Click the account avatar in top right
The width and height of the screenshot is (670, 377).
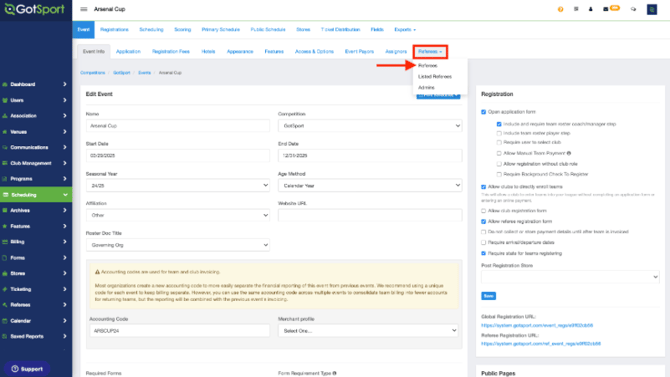pyautogui.click(x=652, y=9)
